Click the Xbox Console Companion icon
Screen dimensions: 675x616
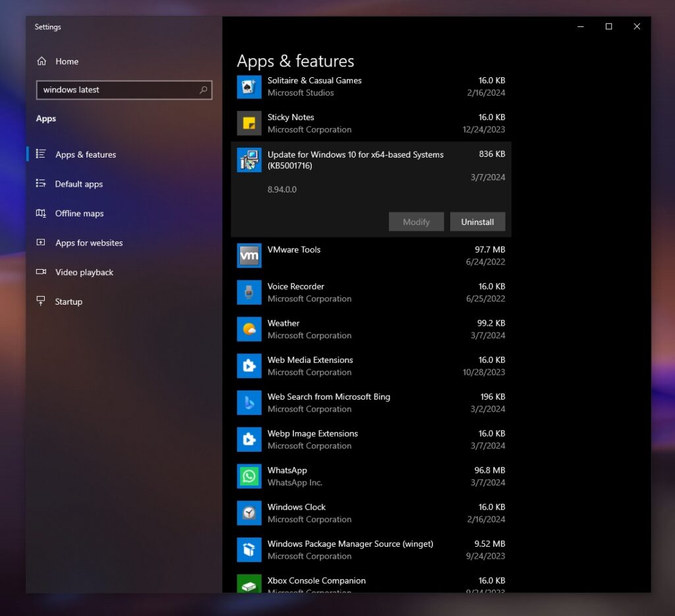pos(249,583)
